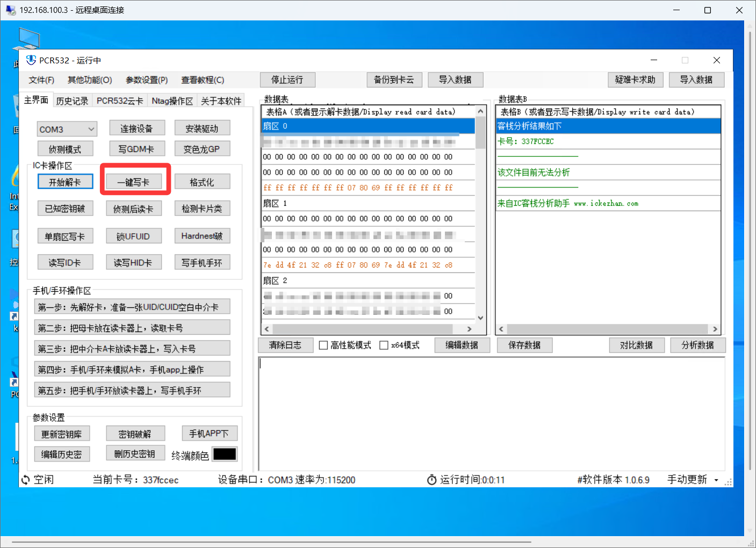The width and height of the screenshot is (756, 548).
Task: Click the 检测卡片类 button
Action: 202,208
